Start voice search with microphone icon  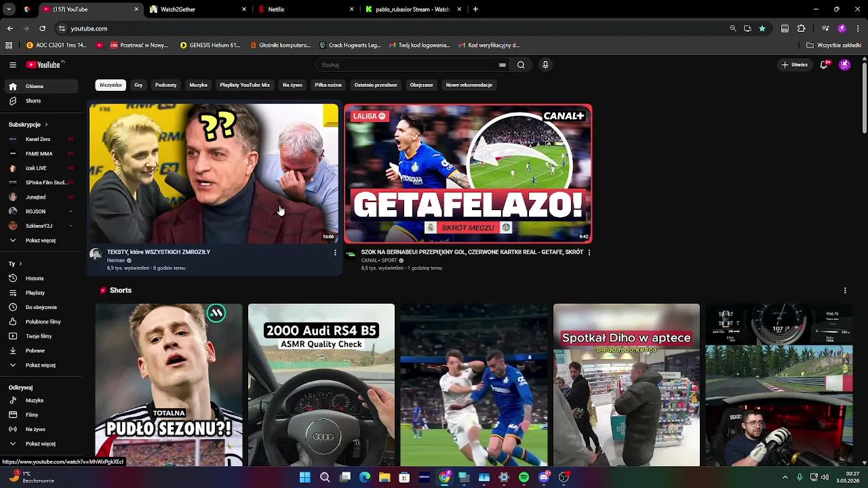click(x=545, y=65)
